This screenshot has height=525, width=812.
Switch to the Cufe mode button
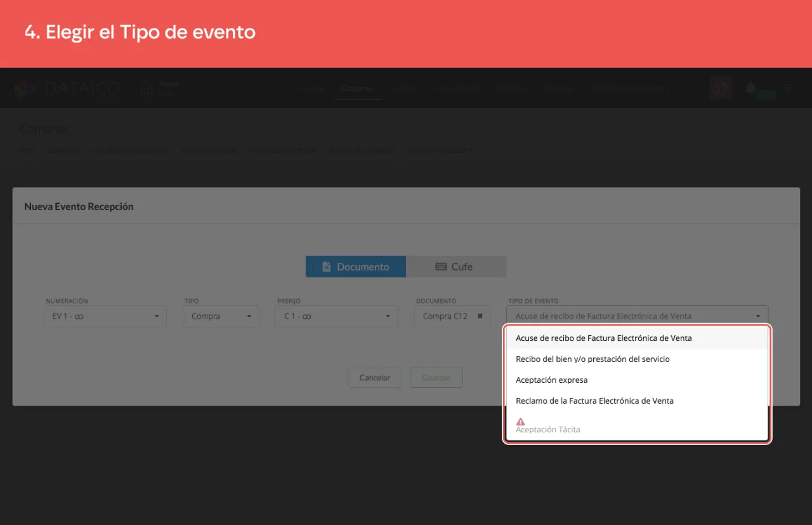[455, 267]
